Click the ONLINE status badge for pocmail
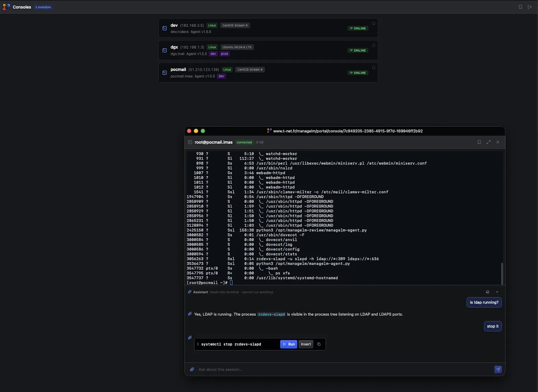 358,73
